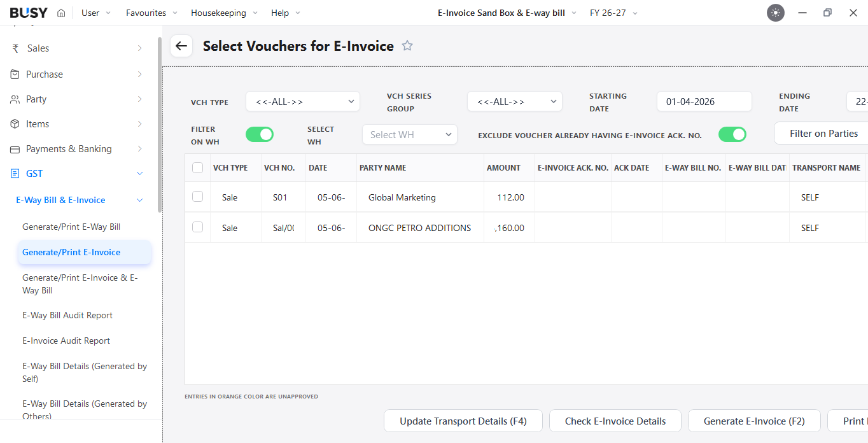Open E-Way Bill Audit Report
The width and height of the screenshot is (868, 443).
point(67,315)
